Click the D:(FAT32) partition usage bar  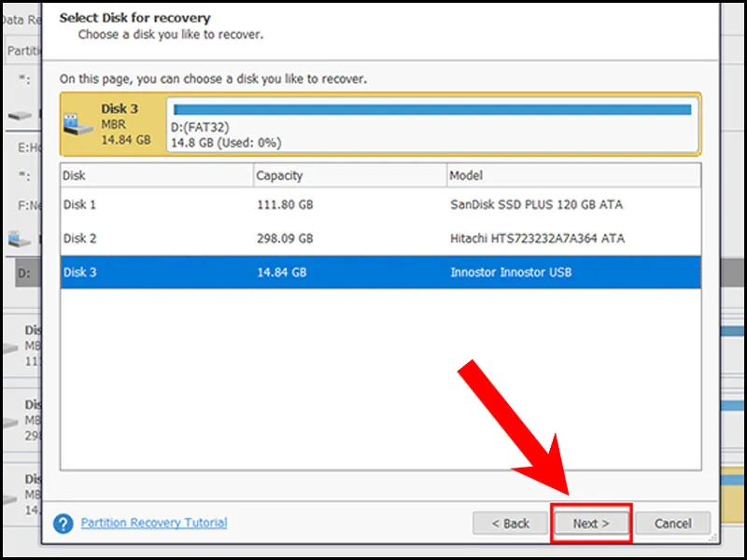(x=432, y=109)
